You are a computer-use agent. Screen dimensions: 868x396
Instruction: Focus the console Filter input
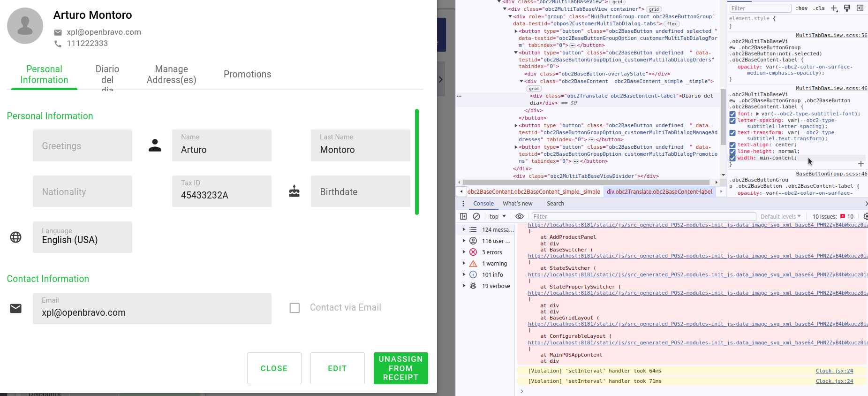pos(644,216)
